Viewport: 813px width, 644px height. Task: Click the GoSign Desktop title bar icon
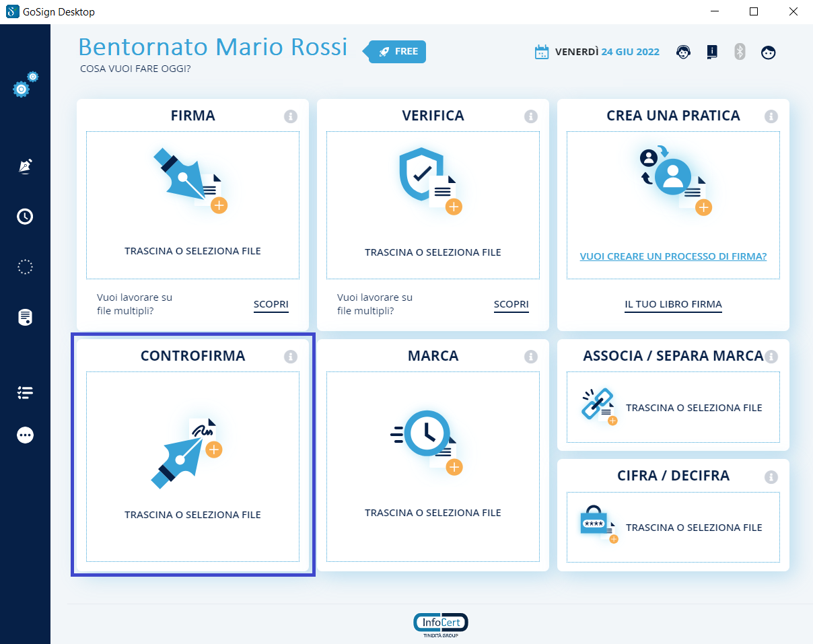[x=12, y=11]
